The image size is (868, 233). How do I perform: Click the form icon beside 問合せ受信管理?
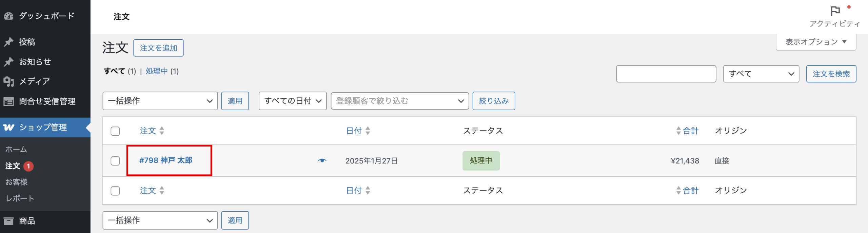[x=8, y=101]
